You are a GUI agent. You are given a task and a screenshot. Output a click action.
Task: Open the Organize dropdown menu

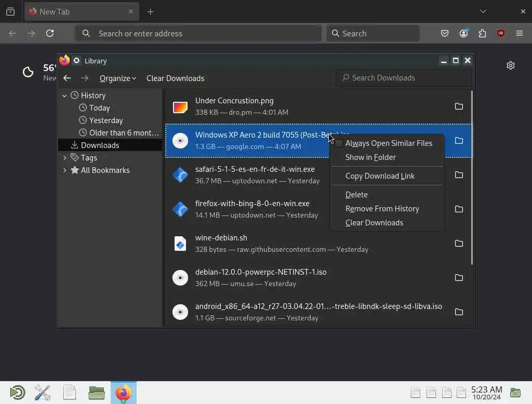click(118, 78)
